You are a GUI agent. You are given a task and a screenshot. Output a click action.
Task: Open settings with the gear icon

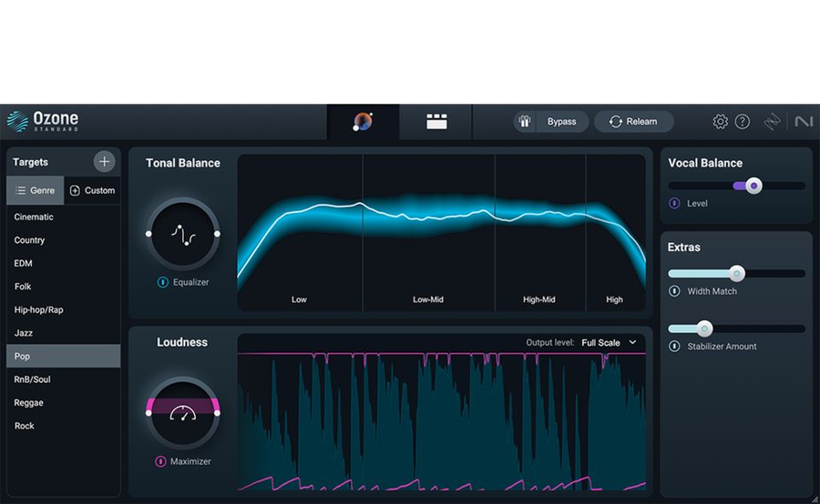(x=720, y=122)
